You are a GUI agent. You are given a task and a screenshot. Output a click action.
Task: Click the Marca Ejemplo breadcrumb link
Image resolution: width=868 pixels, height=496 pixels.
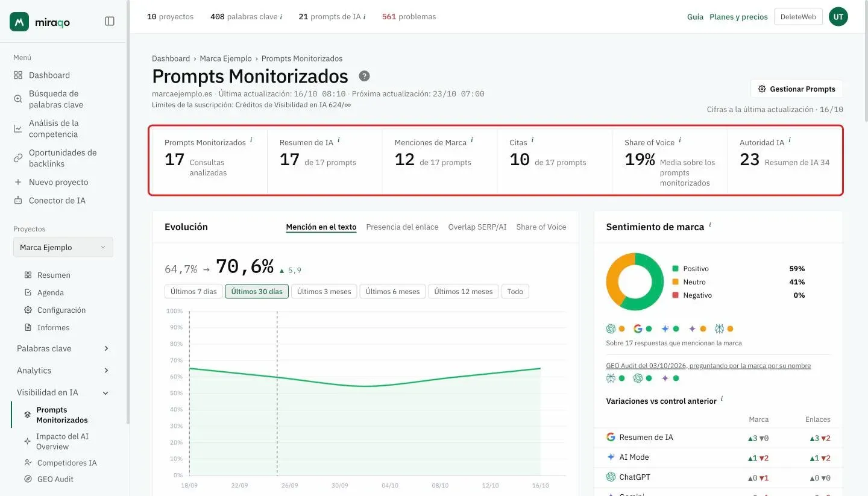coord(226,58)
